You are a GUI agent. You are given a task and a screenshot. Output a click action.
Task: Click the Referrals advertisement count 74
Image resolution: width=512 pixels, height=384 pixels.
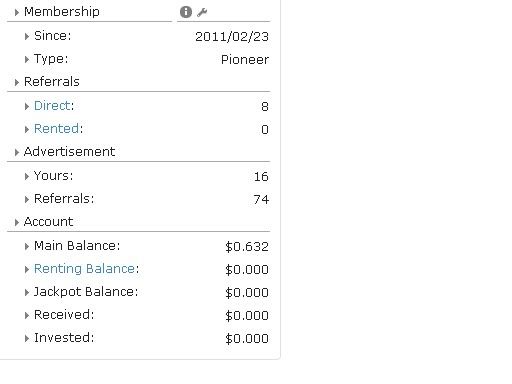click(261, 199)
